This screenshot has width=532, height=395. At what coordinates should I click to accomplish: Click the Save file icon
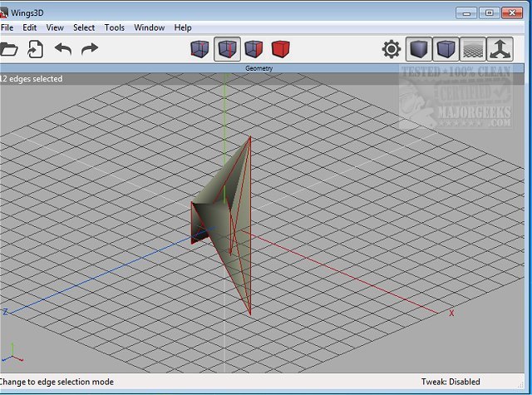(x=35, y=49)
